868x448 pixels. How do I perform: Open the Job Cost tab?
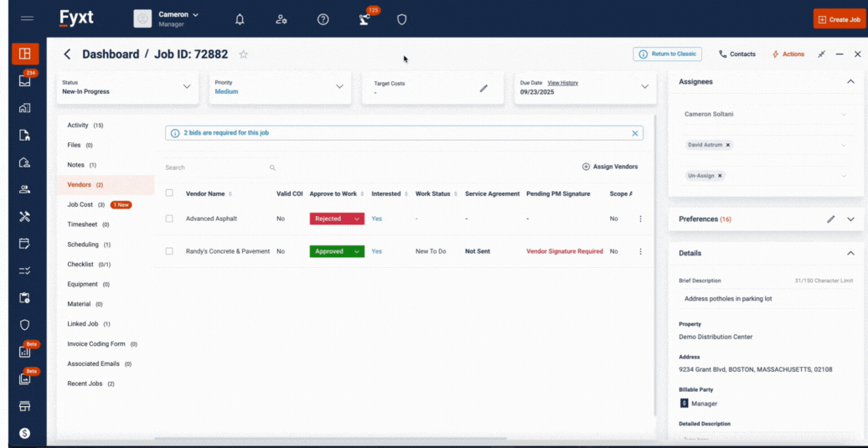click(80, 204)
